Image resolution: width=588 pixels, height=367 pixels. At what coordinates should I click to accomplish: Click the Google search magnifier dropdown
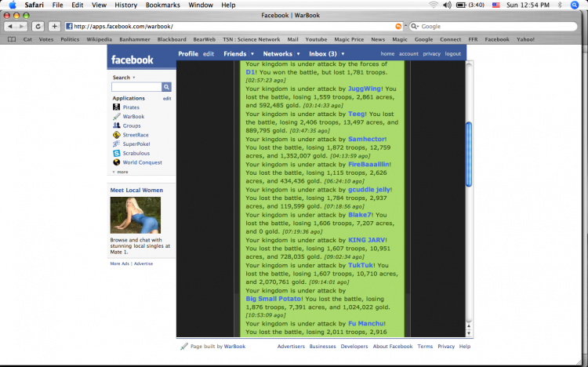coord(415,26)
